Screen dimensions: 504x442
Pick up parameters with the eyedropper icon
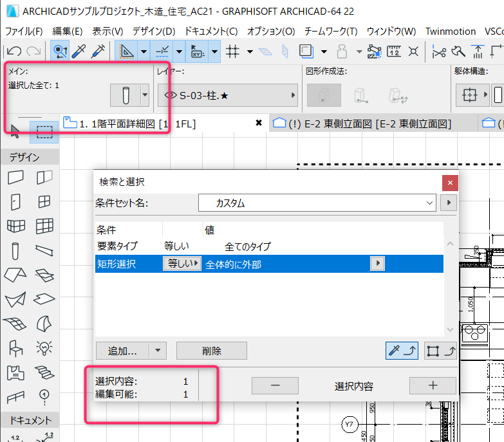[x=79, y=51]
